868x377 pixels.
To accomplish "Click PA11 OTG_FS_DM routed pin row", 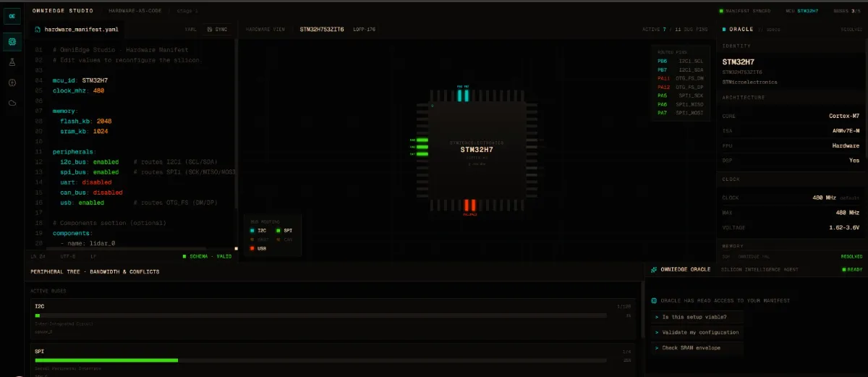I will [679, 78].
